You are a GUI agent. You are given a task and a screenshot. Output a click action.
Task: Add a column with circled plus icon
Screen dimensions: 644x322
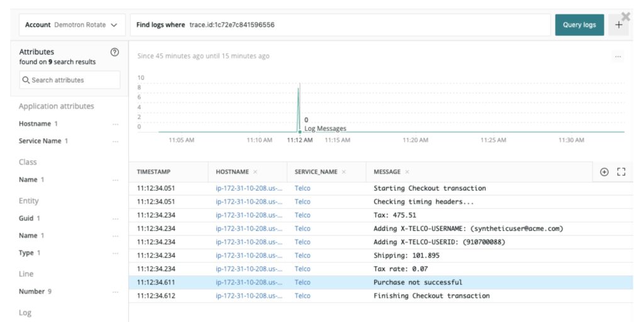604,172
